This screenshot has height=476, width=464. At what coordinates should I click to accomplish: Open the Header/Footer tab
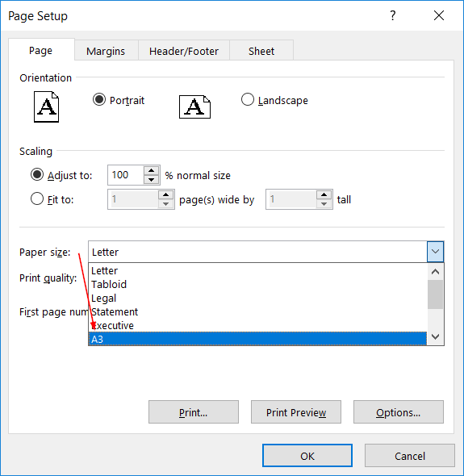(184, 51)
